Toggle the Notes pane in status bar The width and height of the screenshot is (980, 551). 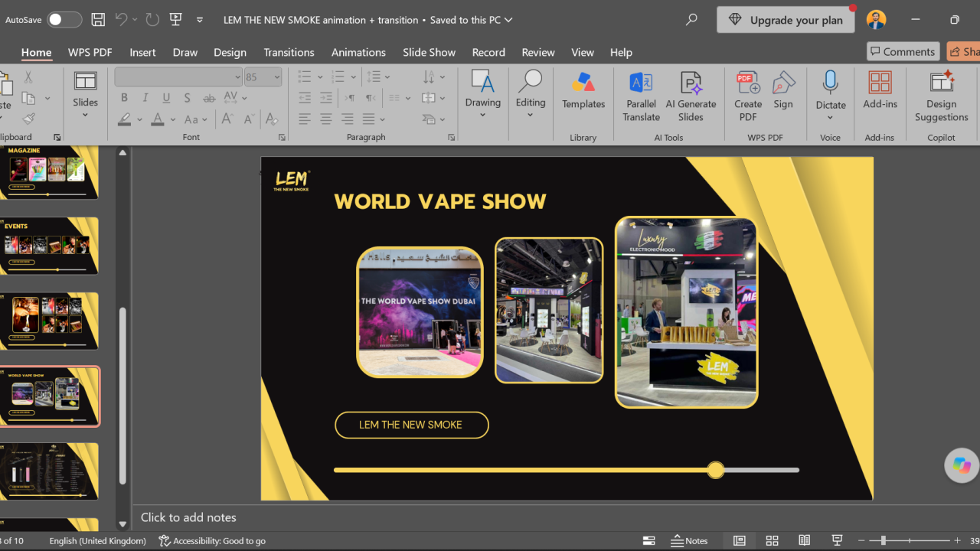tap(689, 540)
